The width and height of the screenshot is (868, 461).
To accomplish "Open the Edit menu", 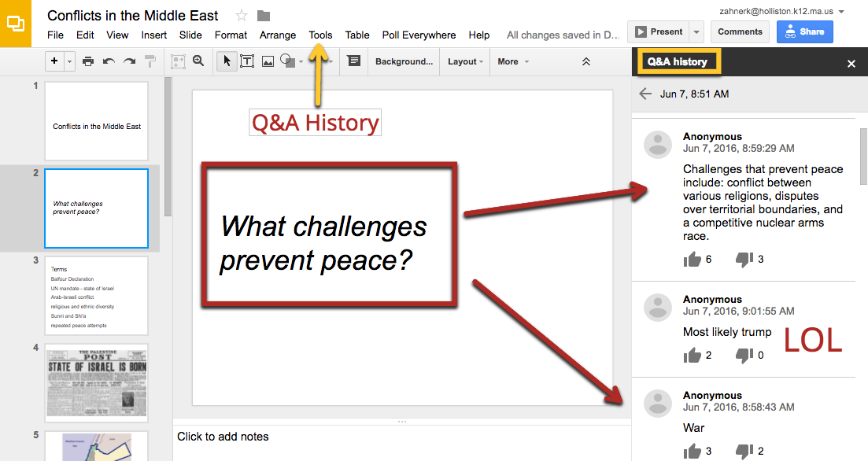I will 85,35.
